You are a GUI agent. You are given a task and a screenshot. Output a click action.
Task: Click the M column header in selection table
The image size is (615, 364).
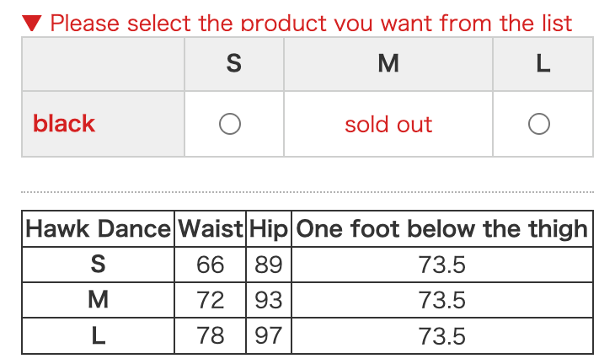click(388, 63)
